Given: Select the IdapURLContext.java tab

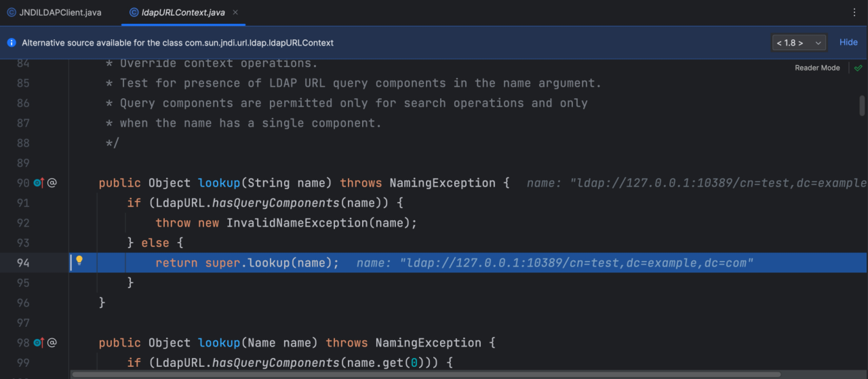Looking at the screenshot, I should click(183, 13).
